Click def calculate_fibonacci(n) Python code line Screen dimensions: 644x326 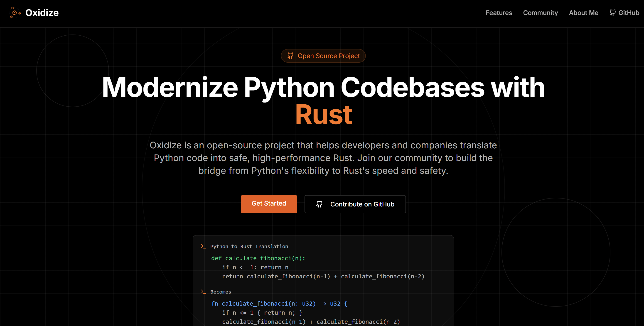pos(258,258)
